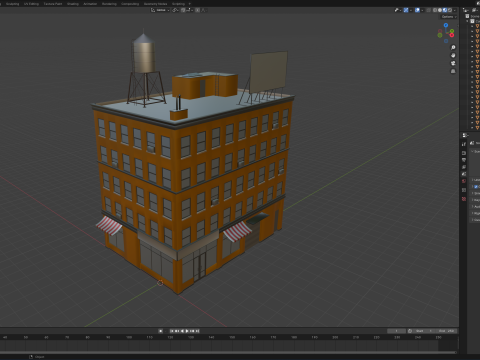Toggle viewport overlays display
Viewport: 480px width, 360px height.
(417, 10)
